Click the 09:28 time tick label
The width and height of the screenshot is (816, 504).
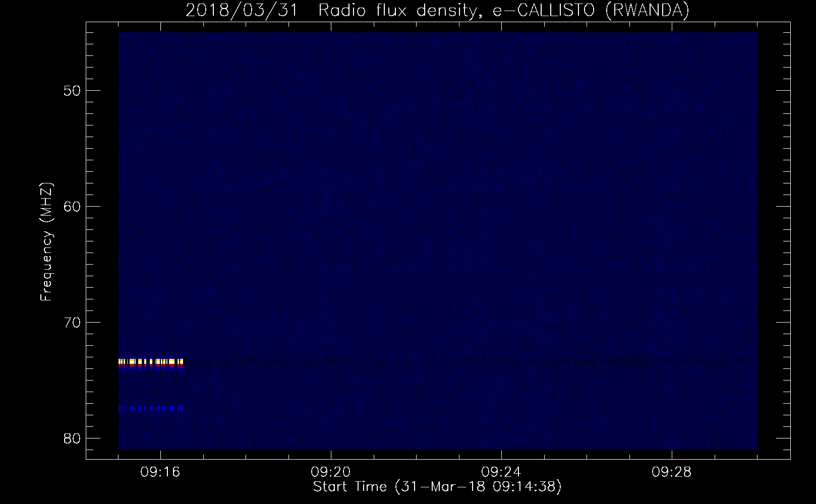(672, 472)
